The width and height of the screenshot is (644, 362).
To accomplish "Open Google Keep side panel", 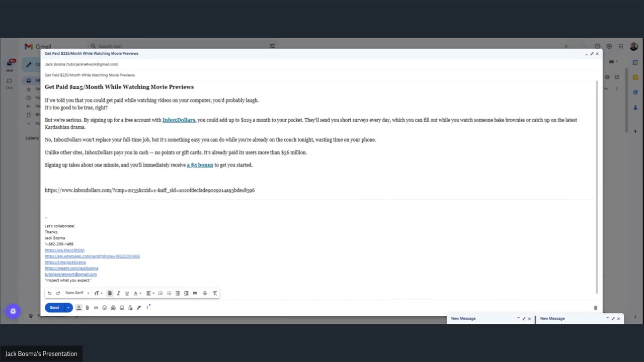I will coord(635,77).
